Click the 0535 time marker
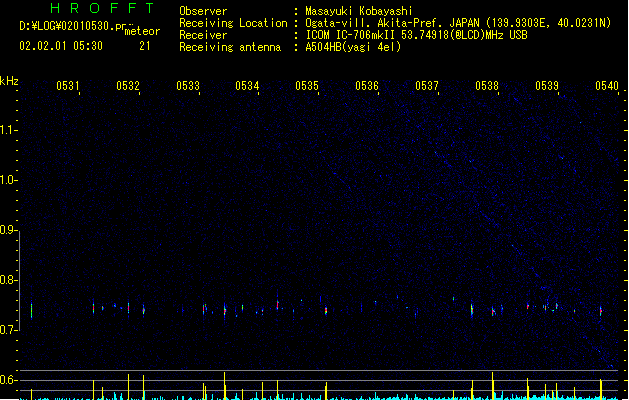Screen dimensions: 629x400 click(307, 85)
